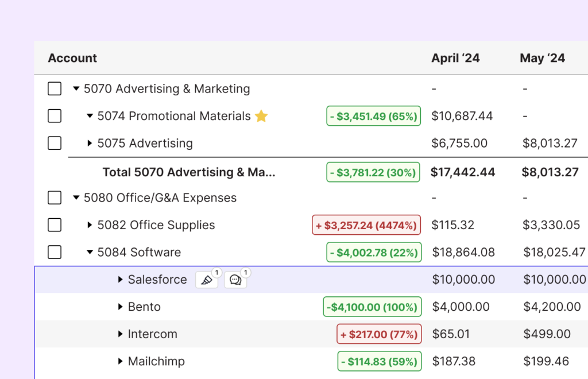Click the green -$4,100.00 (100%) Bento badge
Viewport: 588px width, 379px height.
click(372, 307)
